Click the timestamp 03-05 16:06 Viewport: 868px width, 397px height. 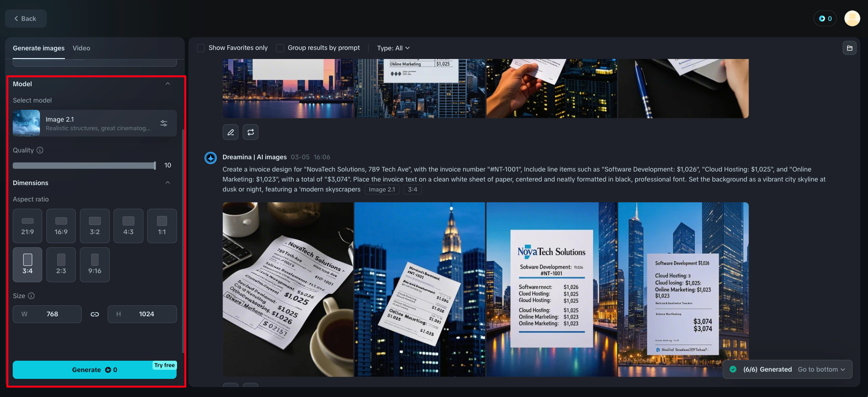pyautogui.click(x=311, y=157)
